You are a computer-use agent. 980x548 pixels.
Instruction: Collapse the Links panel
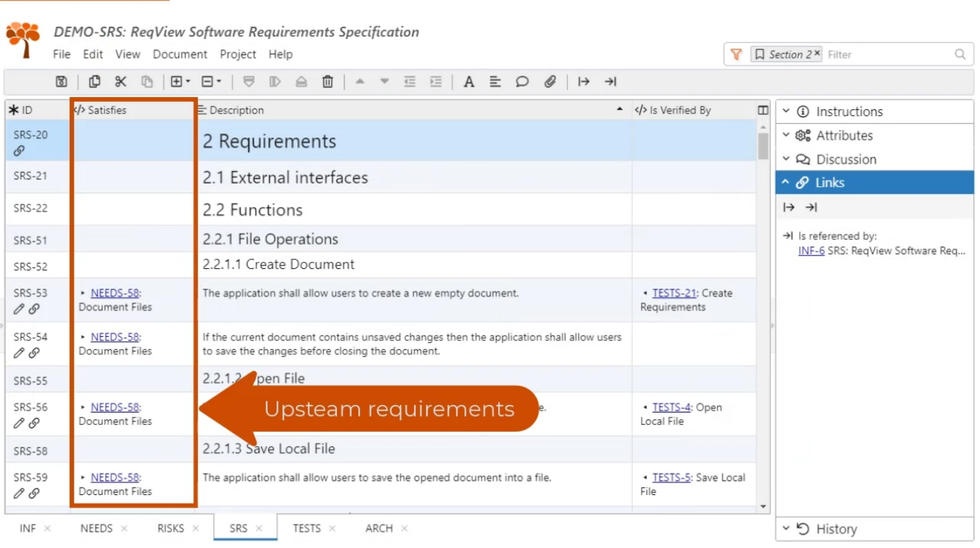click(x=875, y=183)
